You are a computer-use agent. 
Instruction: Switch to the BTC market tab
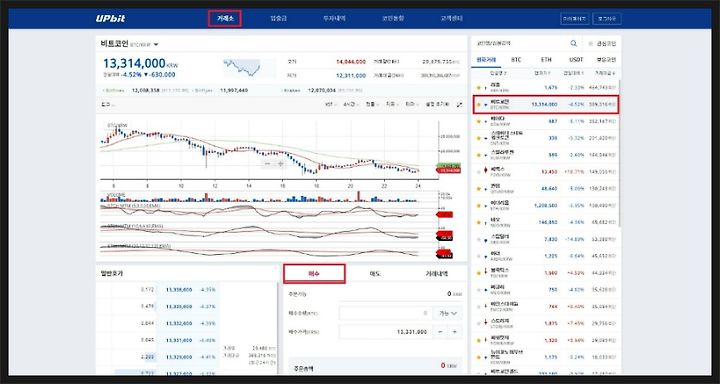[516, 60]
